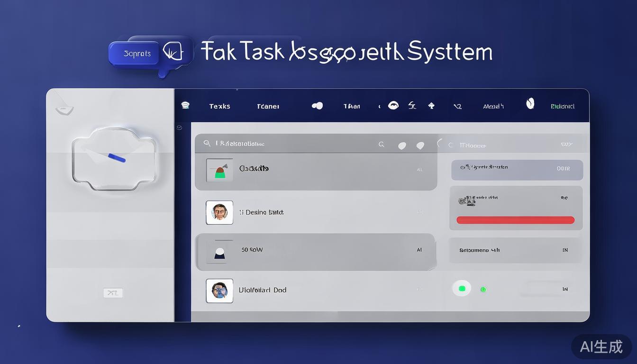Click the small tree icon in the navbar
The image size is (637, 364).
(x=431, y=106)
